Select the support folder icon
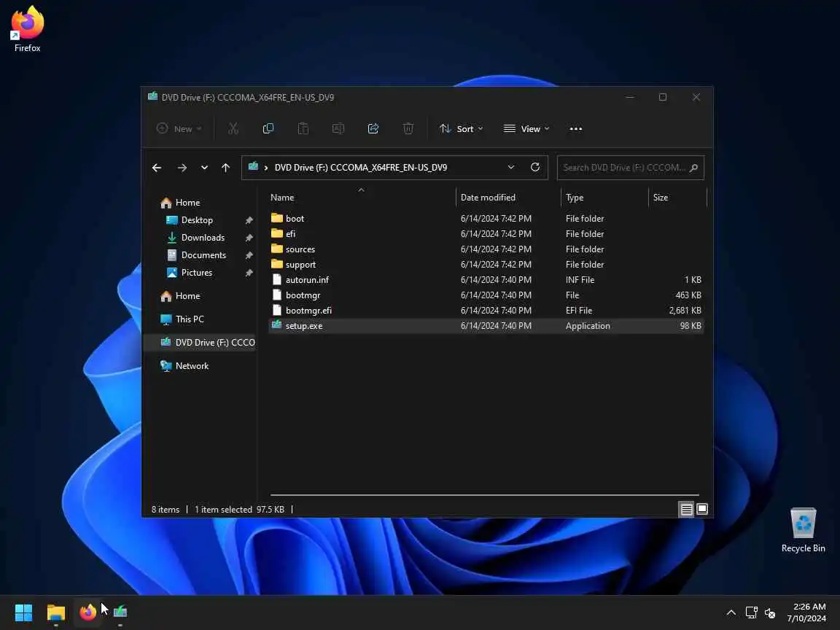The height and width of the screenshot is (630, 840). pos(276,264)
